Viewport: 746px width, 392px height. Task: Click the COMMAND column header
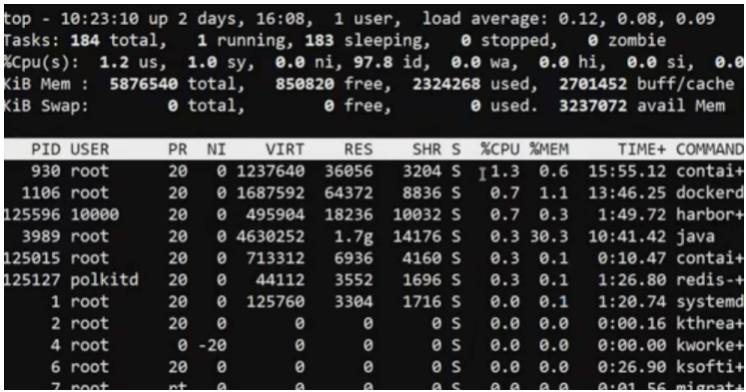click(x=710, y=149)
